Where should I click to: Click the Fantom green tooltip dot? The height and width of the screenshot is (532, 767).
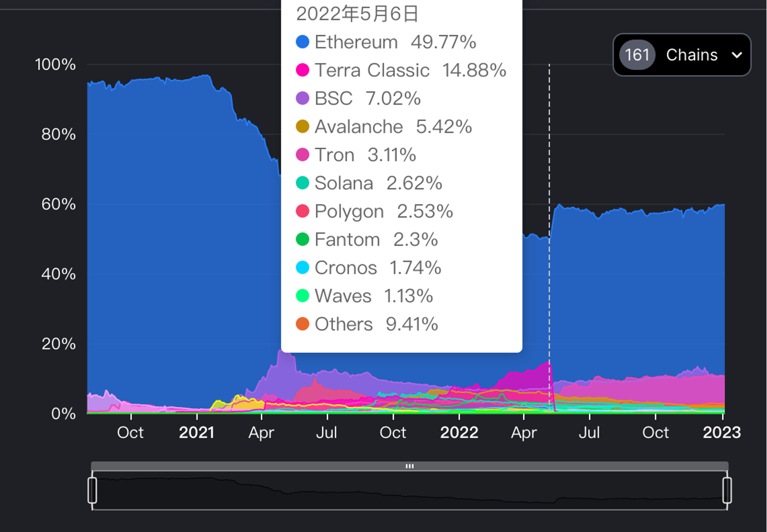coord(303,239)
